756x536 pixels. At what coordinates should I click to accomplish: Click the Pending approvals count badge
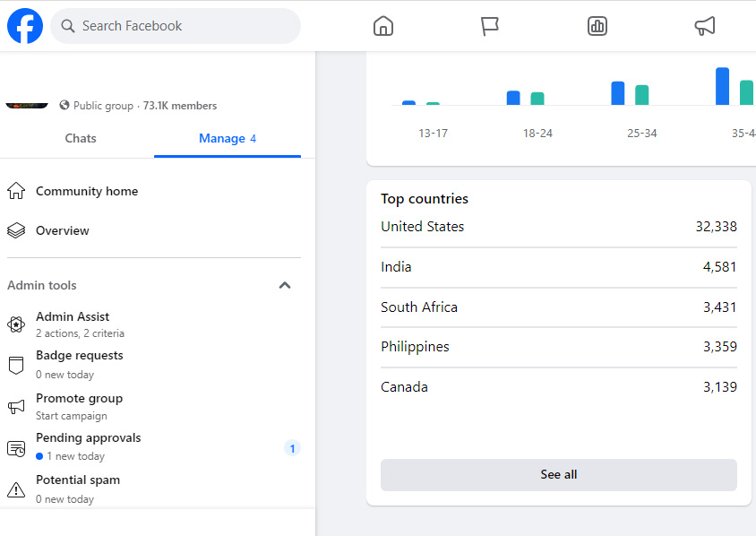(292, 448)
